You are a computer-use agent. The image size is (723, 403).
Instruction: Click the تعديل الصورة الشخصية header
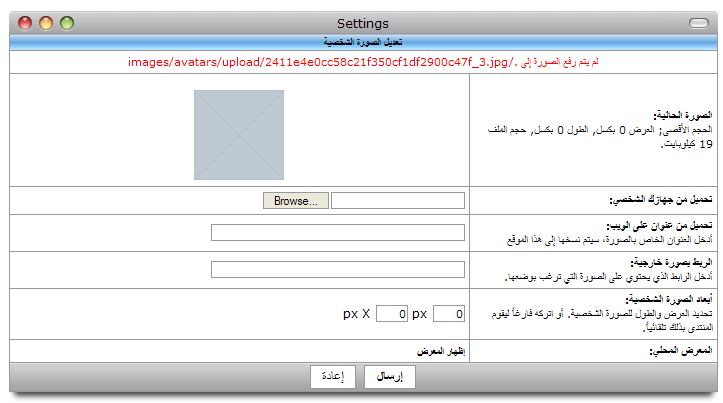(363, 42)
